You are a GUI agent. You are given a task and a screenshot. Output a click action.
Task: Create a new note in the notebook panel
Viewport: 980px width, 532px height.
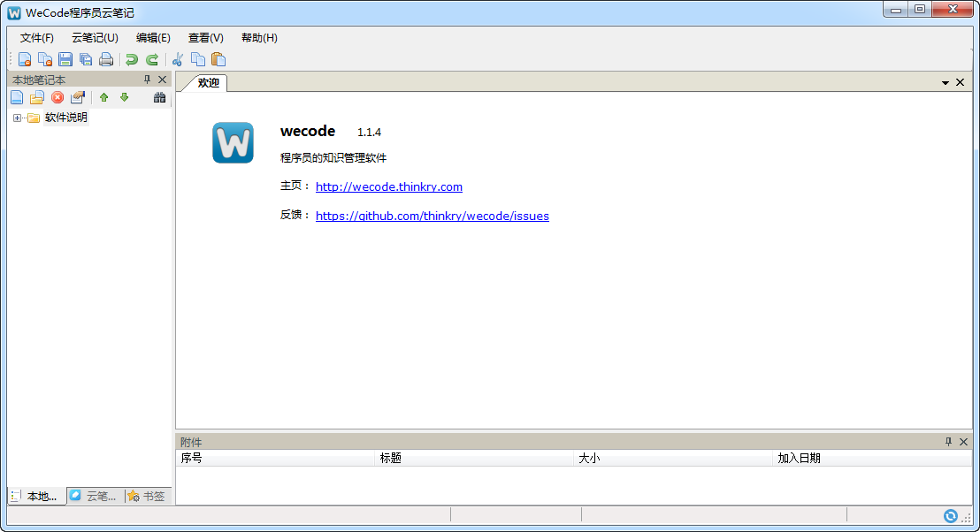point(17,97)
